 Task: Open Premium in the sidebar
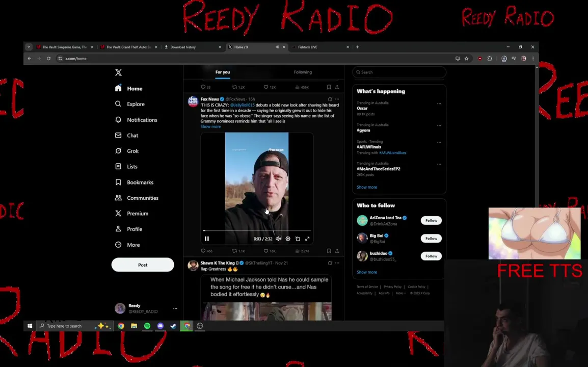(x=131, y=213)
